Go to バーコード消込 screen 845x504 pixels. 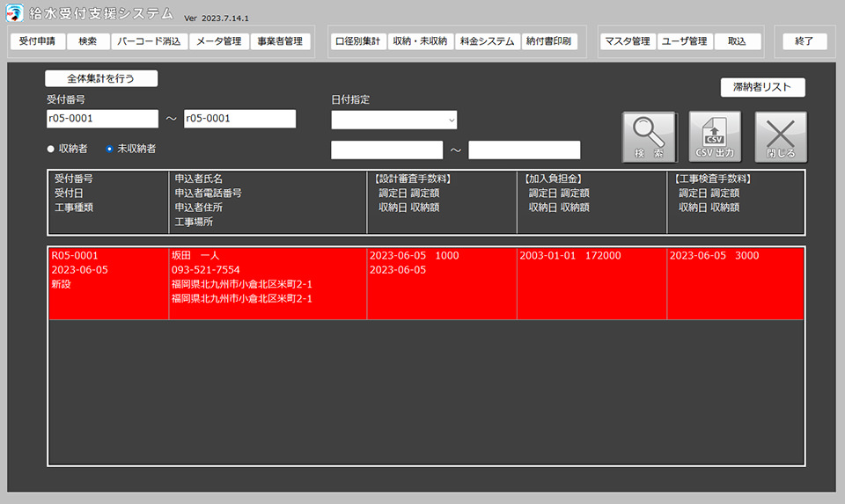coord(148,41)
